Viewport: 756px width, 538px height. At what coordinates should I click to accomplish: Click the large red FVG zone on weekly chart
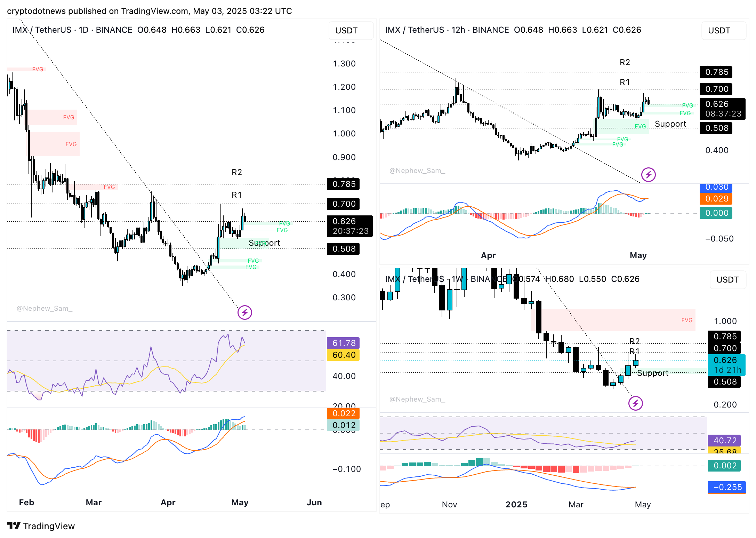coord(613,320)
